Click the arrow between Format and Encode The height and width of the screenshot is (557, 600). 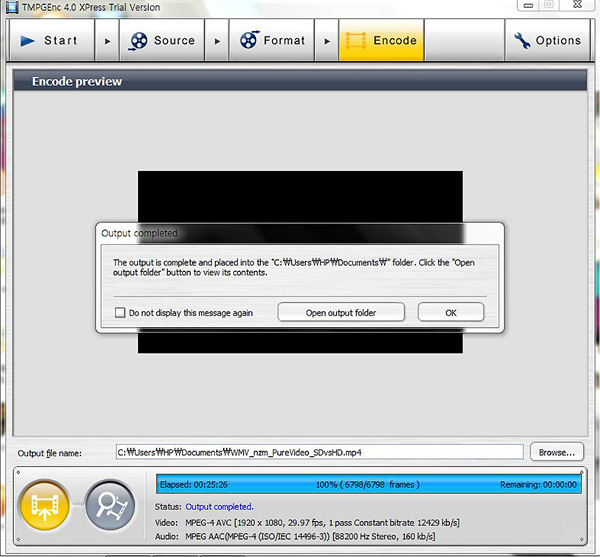tap(327, 41)
